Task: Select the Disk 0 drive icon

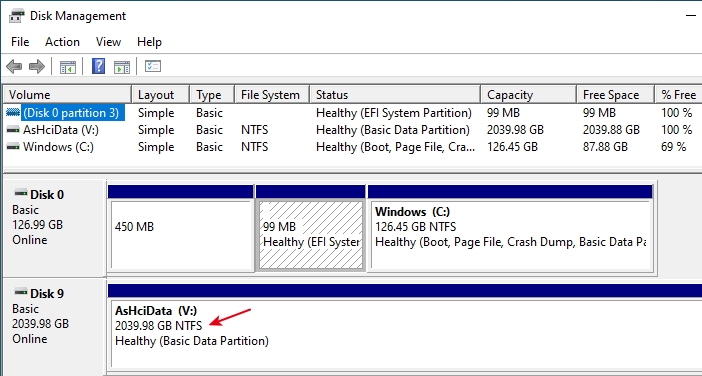Action: (x=20, y=194)
